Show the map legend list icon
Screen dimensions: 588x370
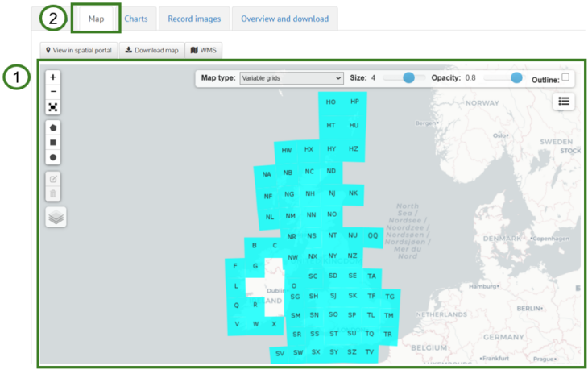pos(564,102)
